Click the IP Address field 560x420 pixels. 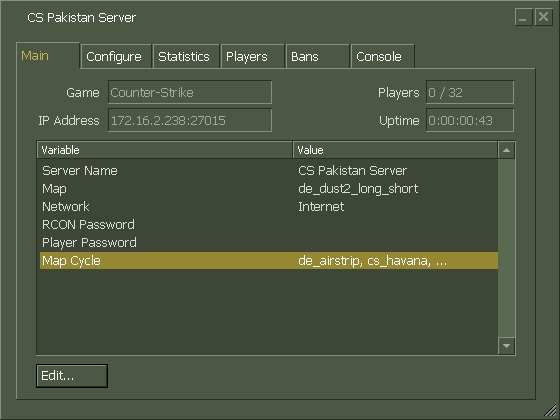point(190,120)
